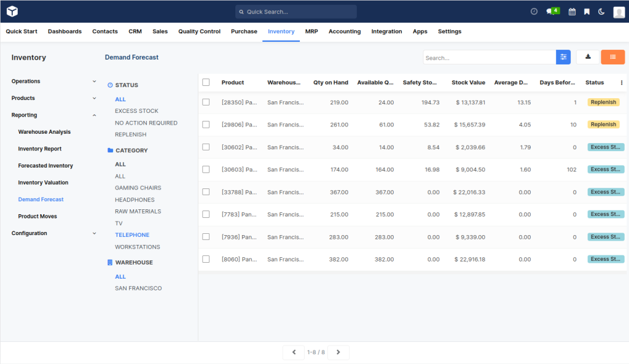This screenshot has width=629, height=364.
Task: Enable dark mode with the moon icon
Action: tap(601, 10)
